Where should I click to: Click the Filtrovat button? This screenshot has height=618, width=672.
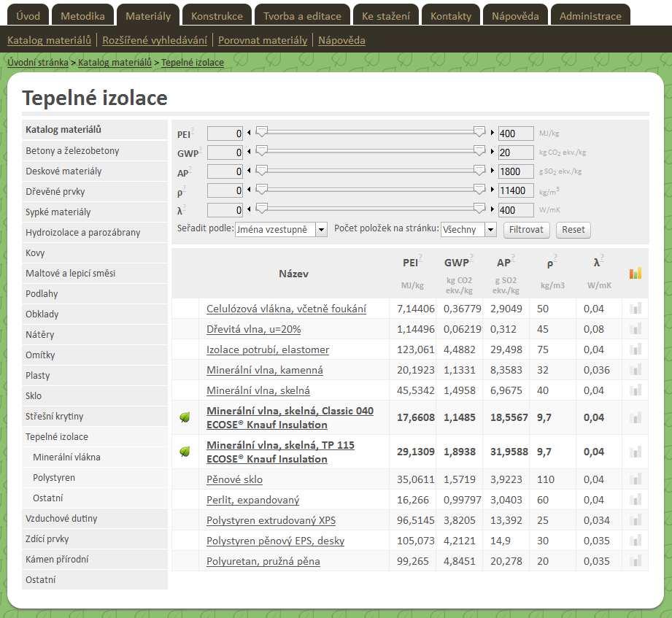click(x=526, y=230)
